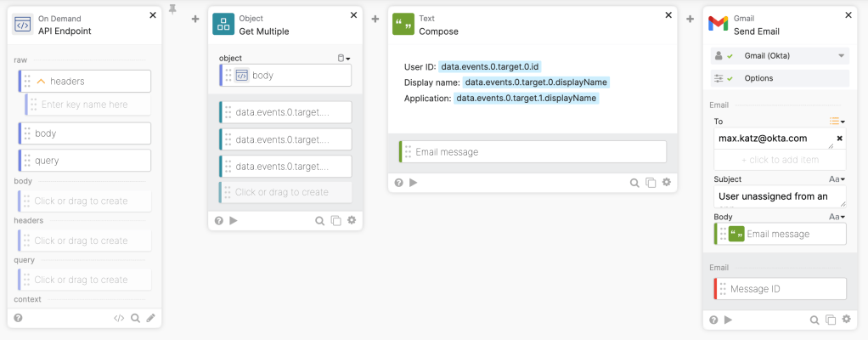Click the Enter key name input field
Image resolution: width=868 pixels, height=340 pixels.
[x=92, y=105]
